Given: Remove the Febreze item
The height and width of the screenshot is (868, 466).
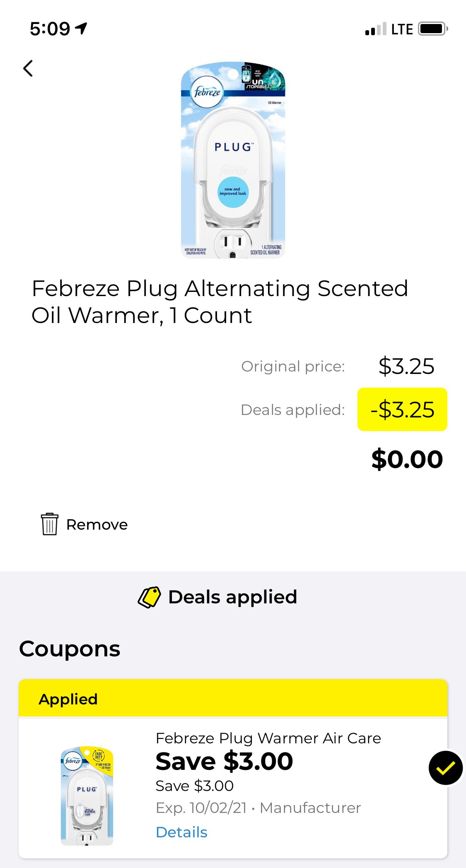Looking at the screenshot, I should [x=97, y=525].
